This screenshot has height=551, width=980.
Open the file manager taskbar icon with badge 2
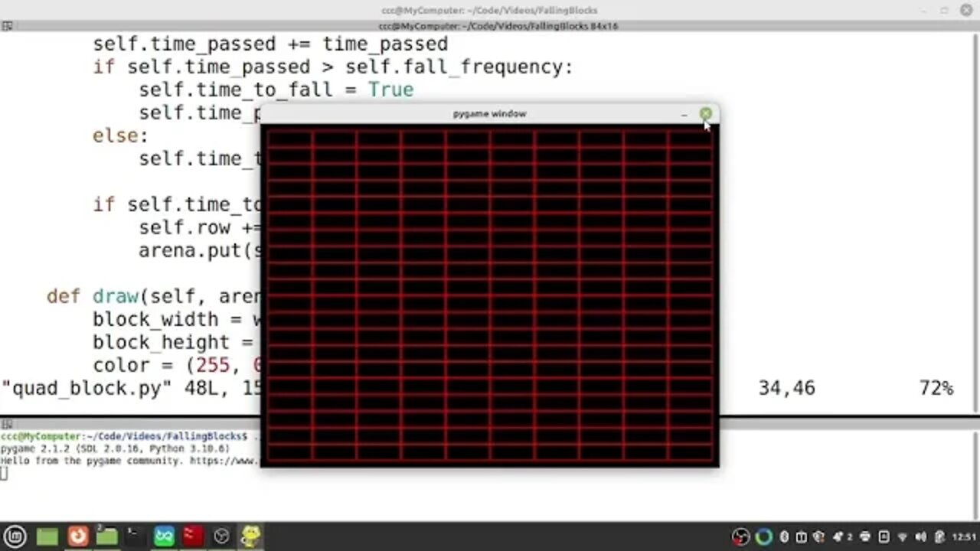tap(106, 536)
